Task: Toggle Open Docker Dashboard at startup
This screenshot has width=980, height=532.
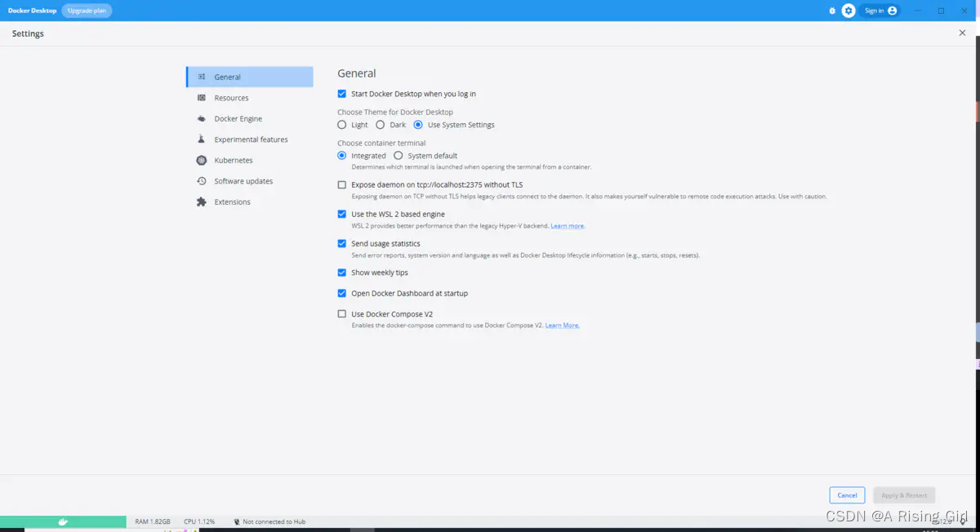Action: (x=342, y=293)
